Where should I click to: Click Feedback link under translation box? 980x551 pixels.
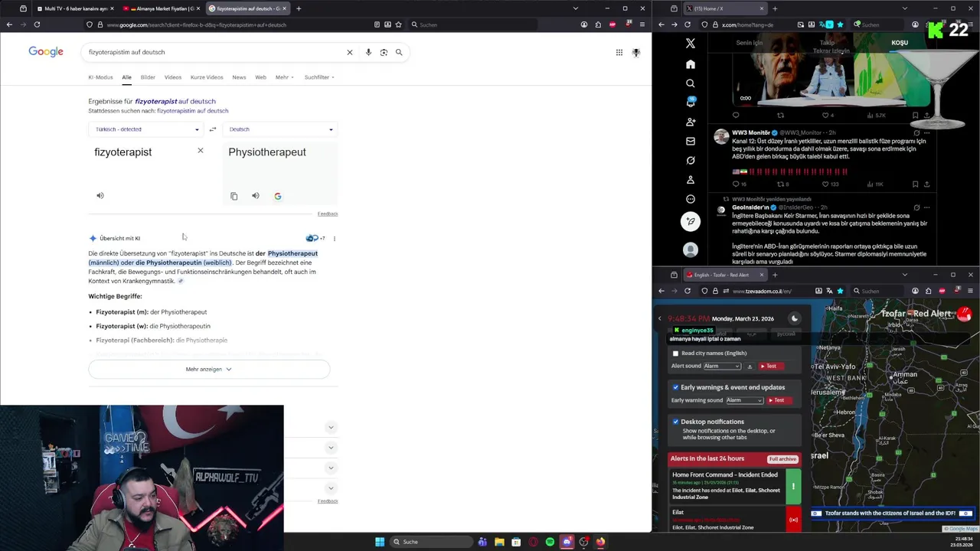click(x=328, y=214)
